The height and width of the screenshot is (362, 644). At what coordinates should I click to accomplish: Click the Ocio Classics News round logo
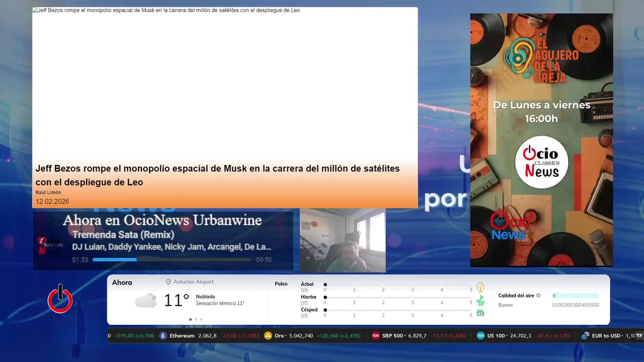[x=541, y=162]
